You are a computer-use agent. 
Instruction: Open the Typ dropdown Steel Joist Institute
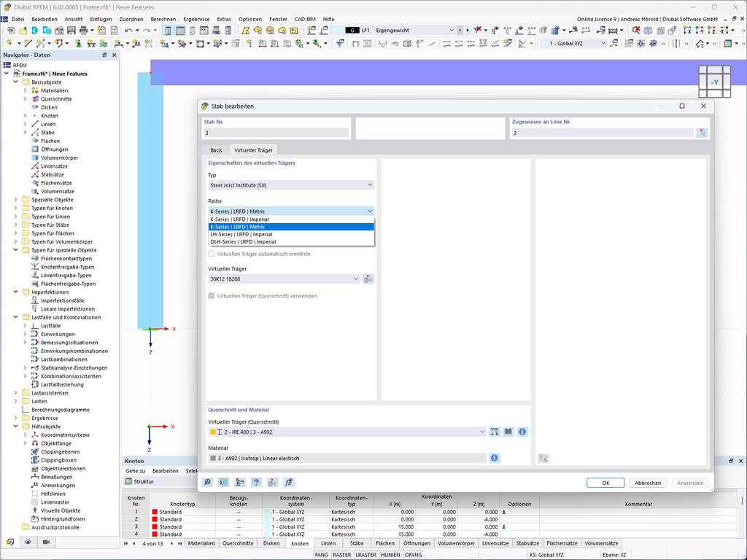[x=291, y=185]
